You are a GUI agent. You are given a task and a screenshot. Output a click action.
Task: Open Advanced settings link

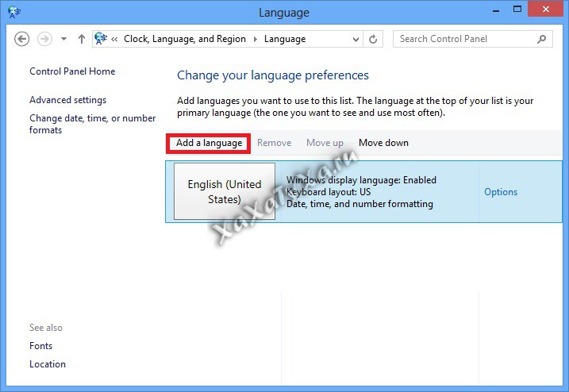[x=68, y=100]
